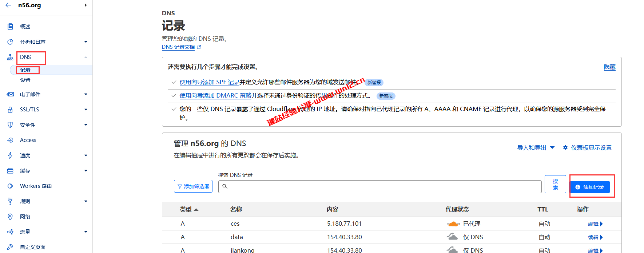Open 使用向导添加 DMARC 策略 link

point(215,96)
